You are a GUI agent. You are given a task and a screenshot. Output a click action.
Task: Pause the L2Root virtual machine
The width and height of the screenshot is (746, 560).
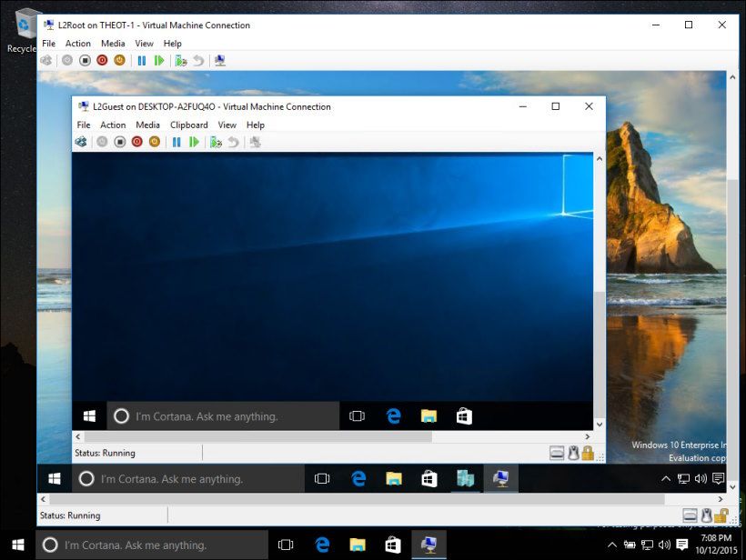pos(143,60)
